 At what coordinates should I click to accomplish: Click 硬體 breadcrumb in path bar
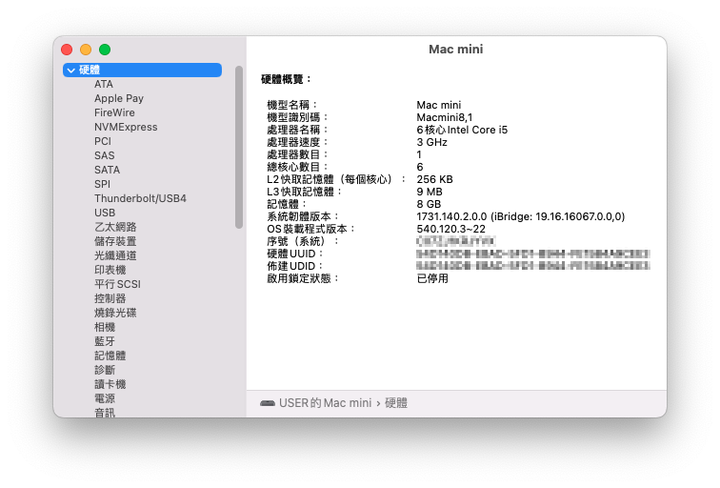click(x=396, y=403)
